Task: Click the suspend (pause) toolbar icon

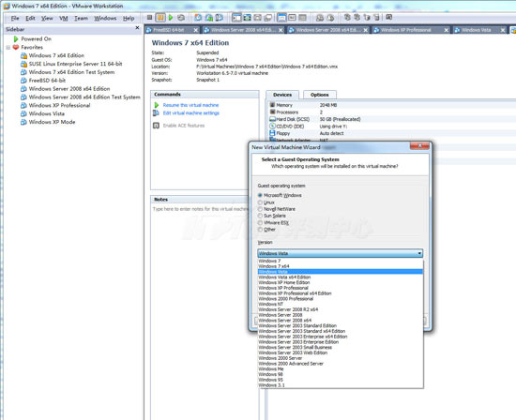Action: (x=160, y=18)
